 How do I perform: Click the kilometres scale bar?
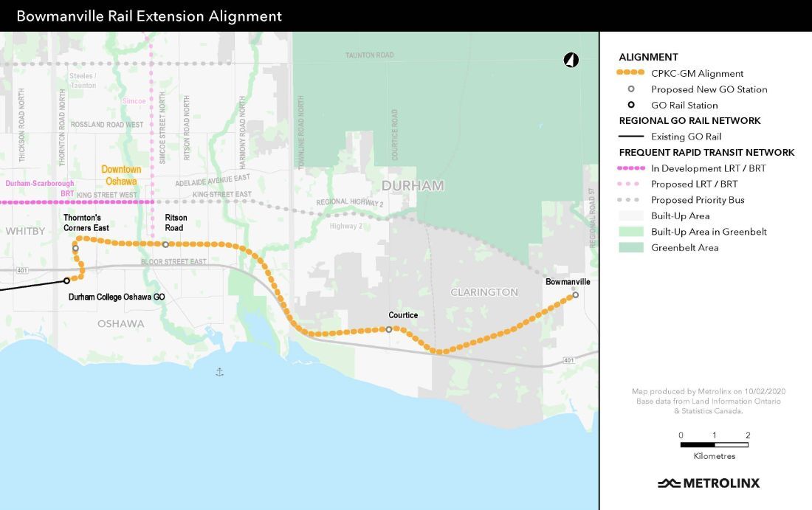tap(714, 445)
